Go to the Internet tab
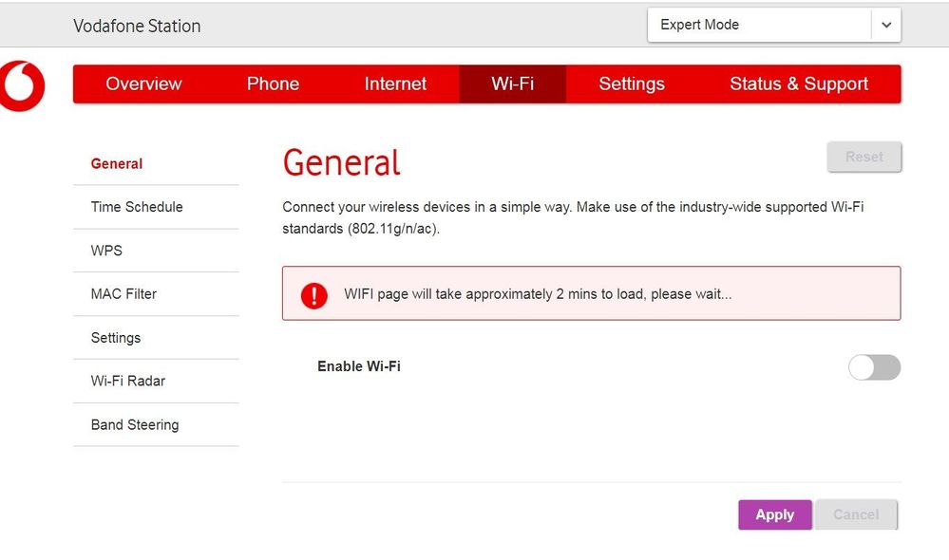This screenshot has width=949, height=560. pos(395,84)
